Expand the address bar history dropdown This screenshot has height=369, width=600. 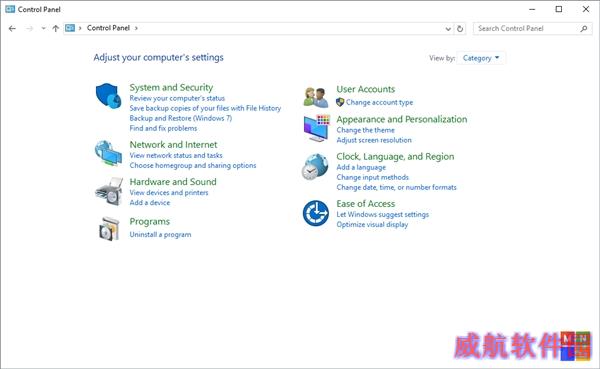click(448, 29)
